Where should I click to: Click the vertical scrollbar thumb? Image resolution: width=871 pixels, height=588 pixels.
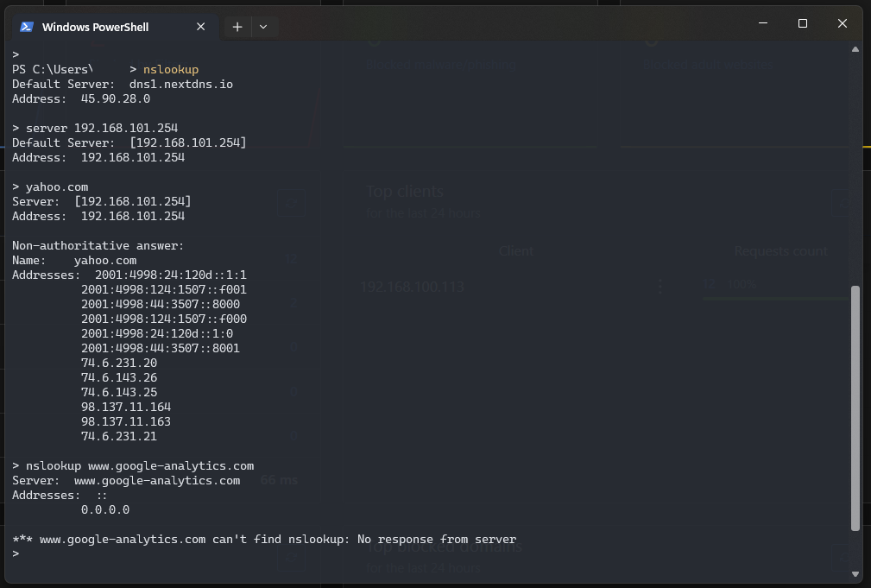(855, 408)
